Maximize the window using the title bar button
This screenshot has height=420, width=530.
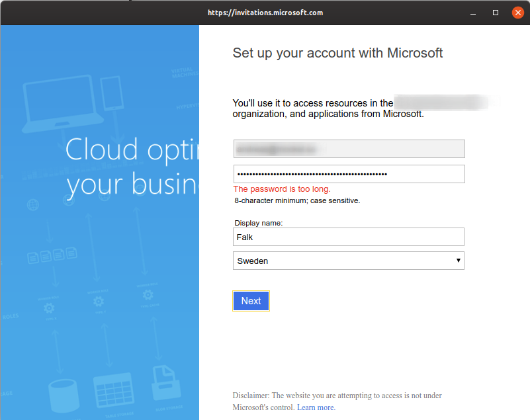(496, 13)
